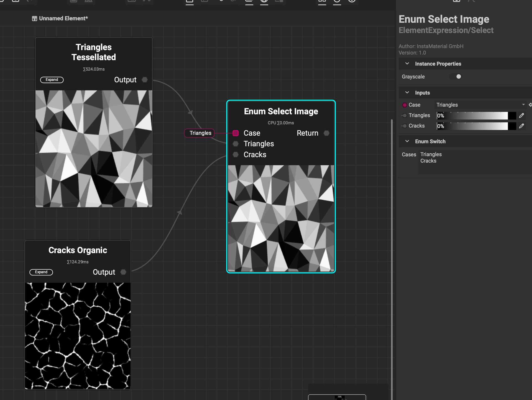Click Return output socket on Enum Select node
Viewport: 532px width, 400px height.
point(326,133)
